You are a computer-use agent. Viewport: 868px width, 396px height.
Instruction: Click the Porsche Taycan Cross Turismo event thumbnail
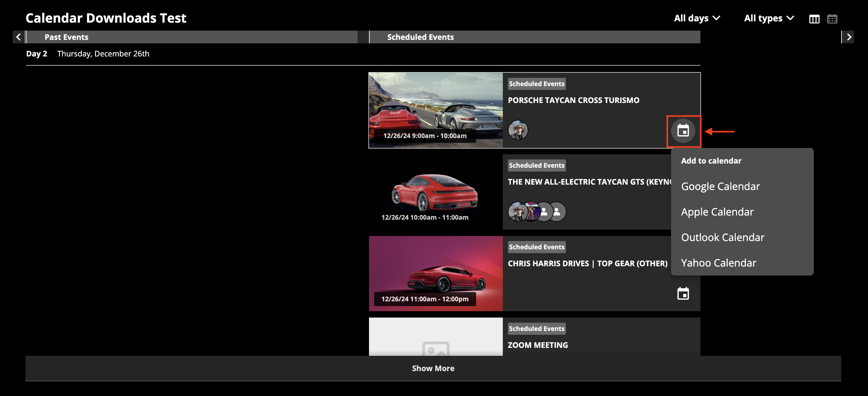pyautogui.click(x=435, y=110)
